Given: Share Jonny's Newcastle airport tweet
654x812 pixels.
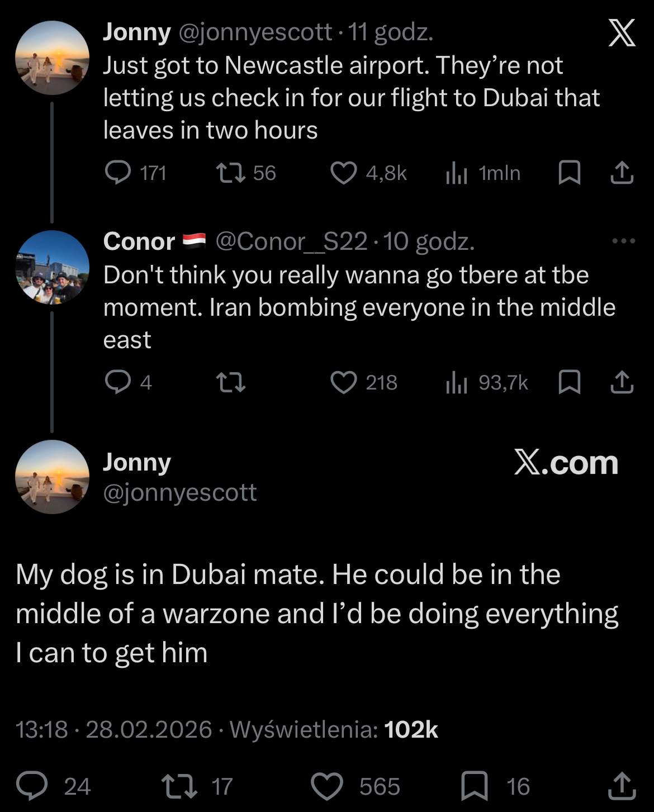Looking at the screenshot, I should (622, 173).
